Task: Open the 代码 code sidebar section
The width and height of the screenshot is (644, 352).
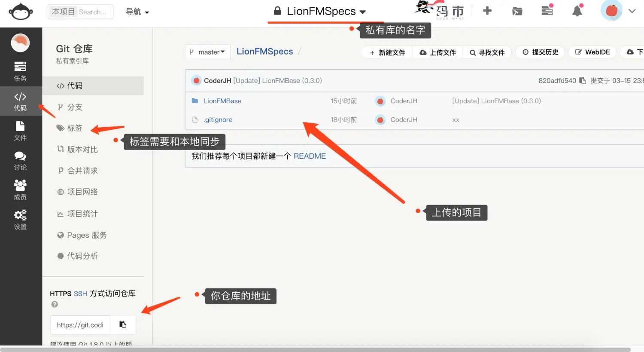Action: tap(20, 101)
